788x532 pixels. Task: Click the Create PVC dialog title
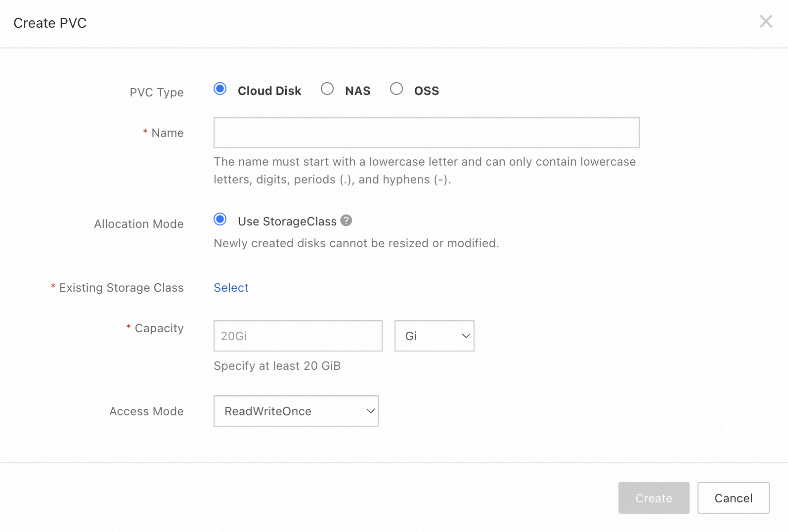(50, 23)
